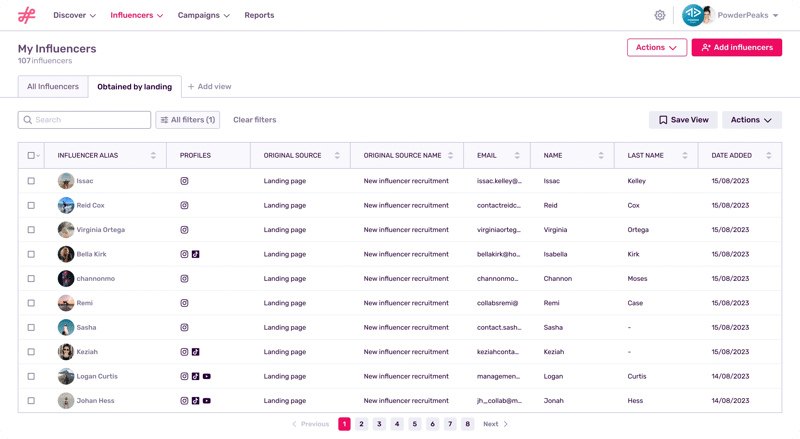Open Issac's Instagram profile icon
Viewport: 800px width, 439px height.
(x=184, y=181)
